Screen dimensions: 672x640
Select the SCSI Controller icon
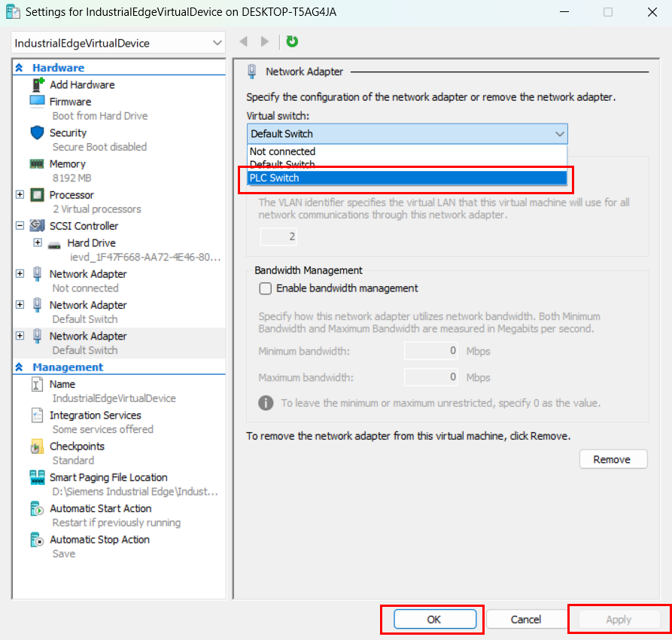click(38, 226)
